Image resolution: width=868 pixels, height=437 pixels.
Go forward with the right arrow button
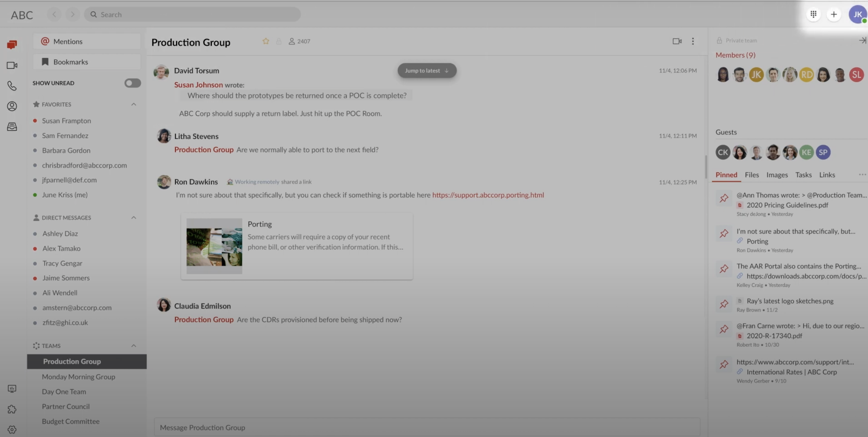click(72, 14)
